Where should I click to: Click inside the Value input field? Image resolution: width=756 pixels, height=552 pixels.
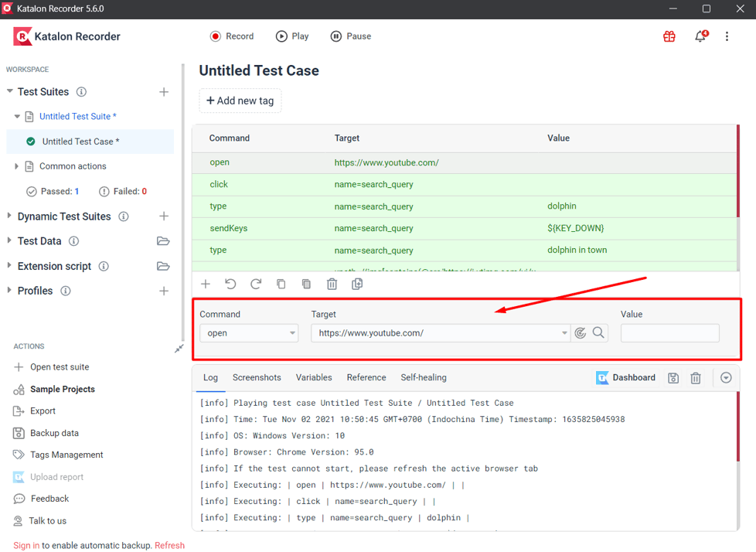669,332
